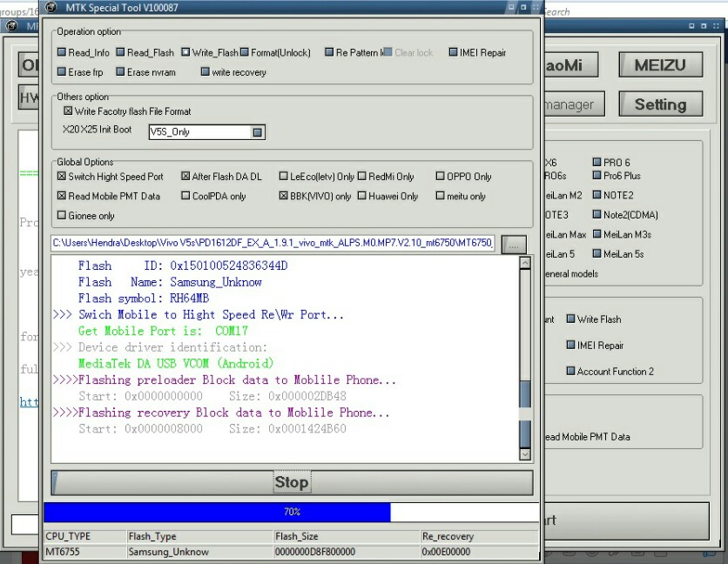Open the X20 X25 Init Boot combo box
Screen dimensions: 728x564
[207, 132]
